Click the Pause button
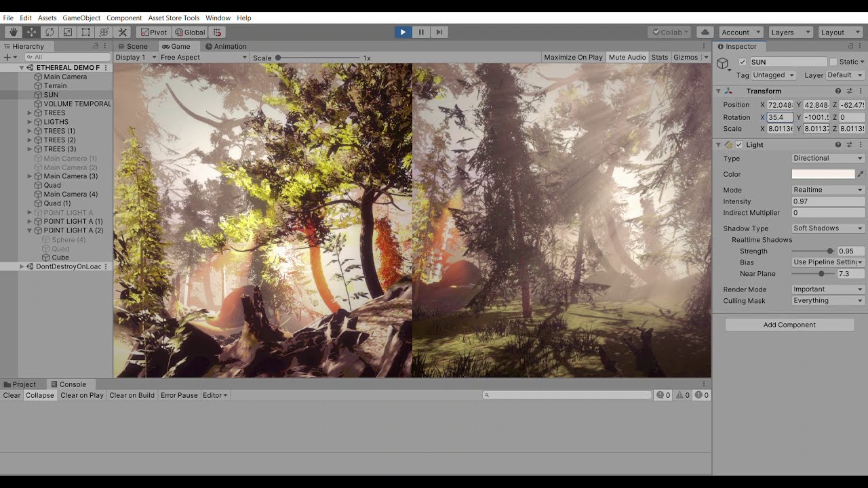This screenshot has height=488, width=868. [x=421, y=32]
